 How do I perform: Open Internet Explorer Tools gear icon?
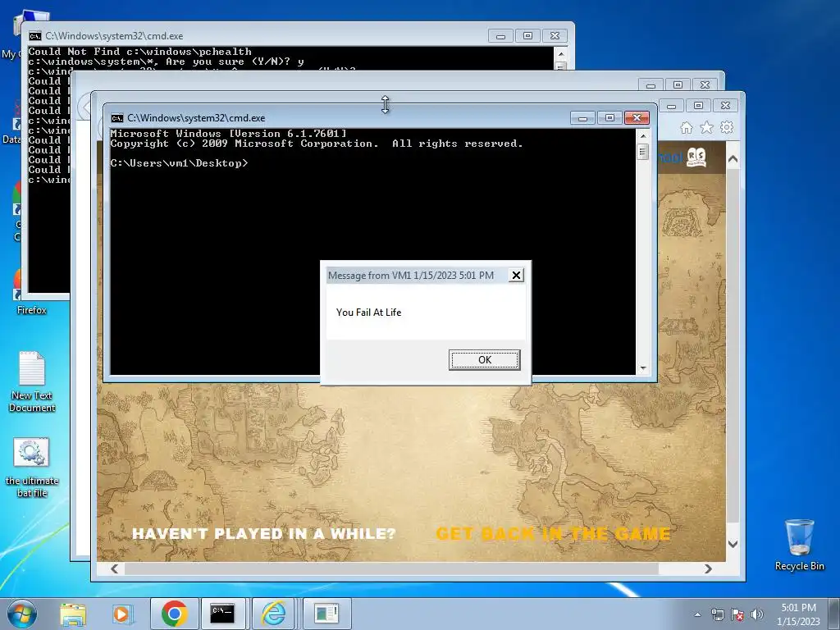point(727,127)
